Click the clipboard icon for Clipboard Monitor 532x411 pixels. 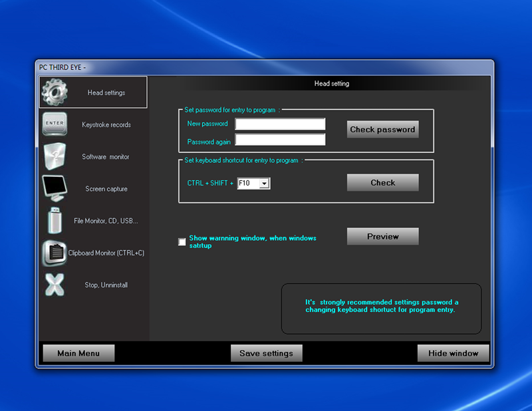click(55, 253)
